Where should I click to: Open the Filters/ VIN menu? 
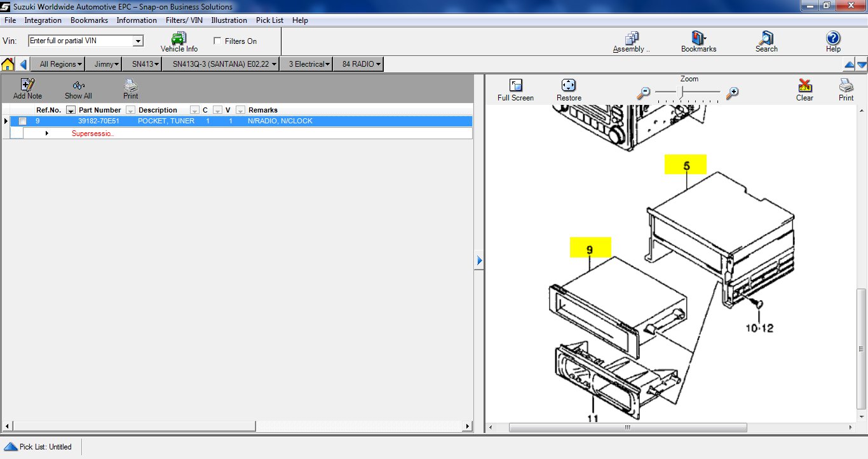184,20
